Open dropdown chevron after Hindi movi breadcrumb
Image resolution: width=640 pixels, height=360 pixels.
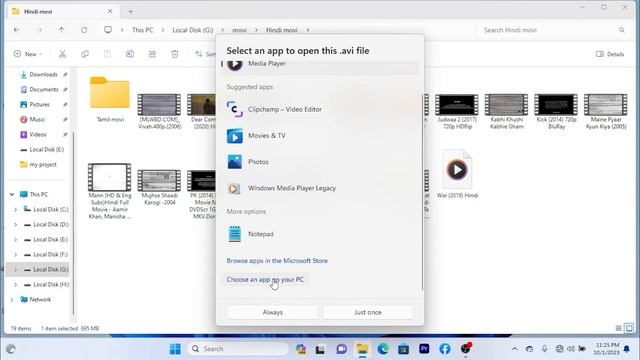coord(308,30)
